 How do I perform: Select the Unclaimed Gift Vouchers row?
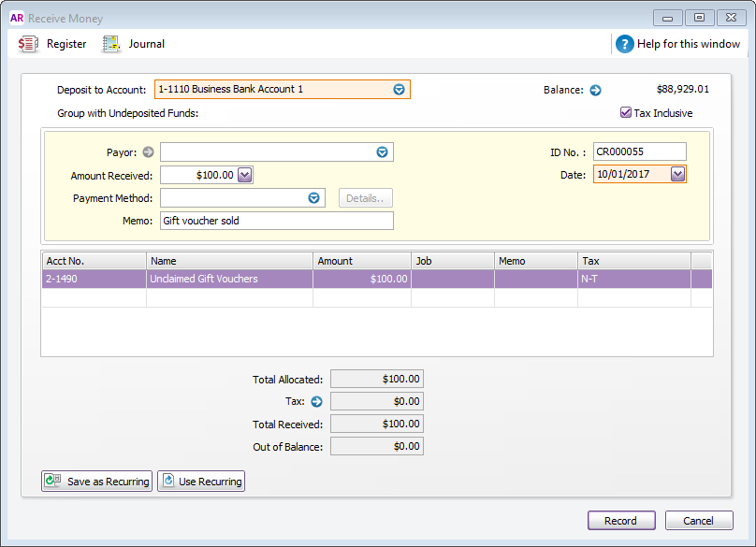click(229, 279)
